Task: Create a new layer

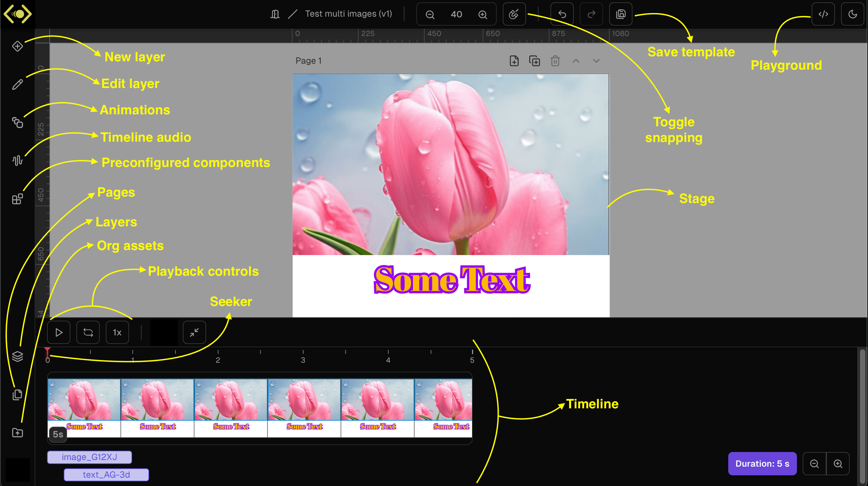Action: [17, 46]
